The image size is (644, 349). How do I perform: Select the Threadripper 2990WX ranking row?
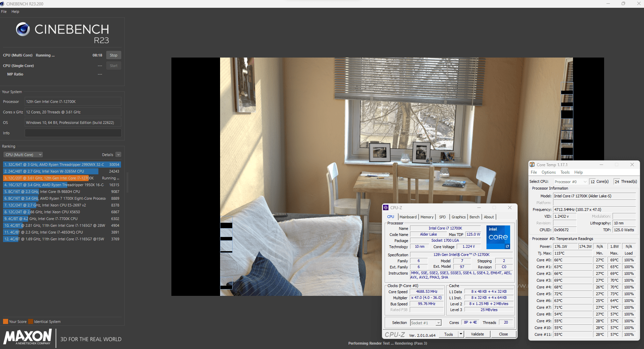(62, 165)
